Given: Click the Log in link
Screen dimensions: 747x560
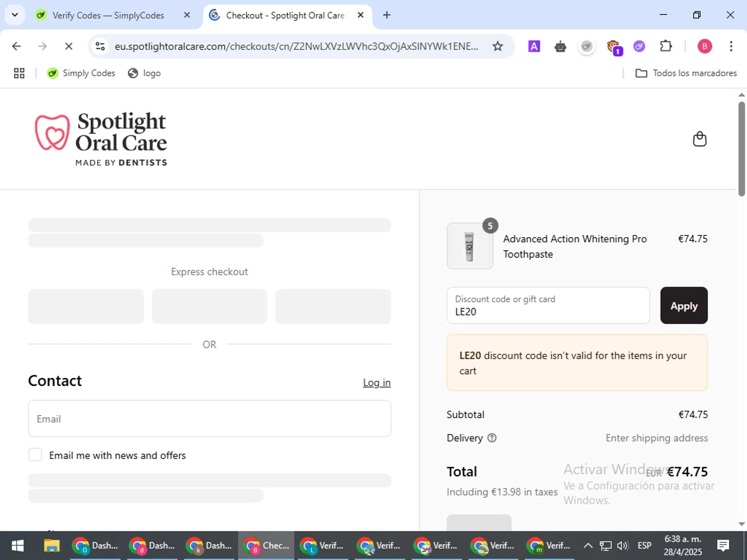Looking at the screenshot, I should 376,382.
